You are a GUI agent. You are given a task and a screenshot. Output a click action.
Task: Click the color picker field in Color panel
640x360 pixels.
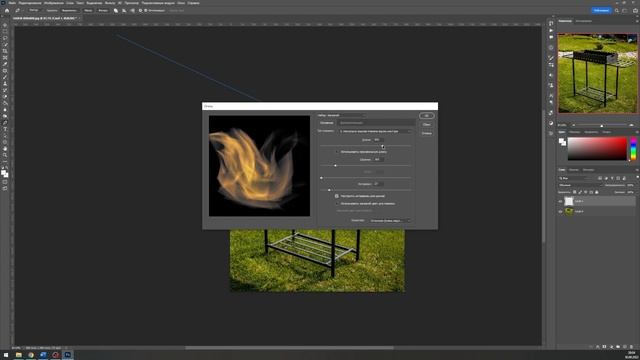pyautogui.click(x=597, y=149)
